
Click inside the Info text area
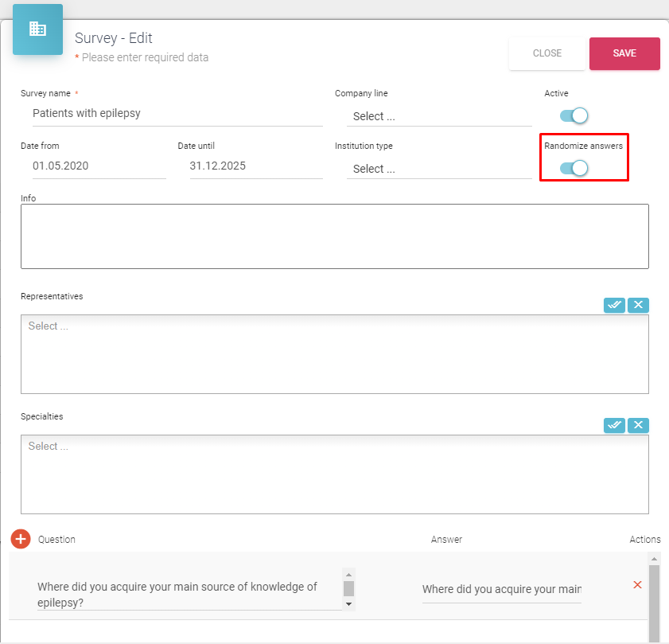(334, 236)
